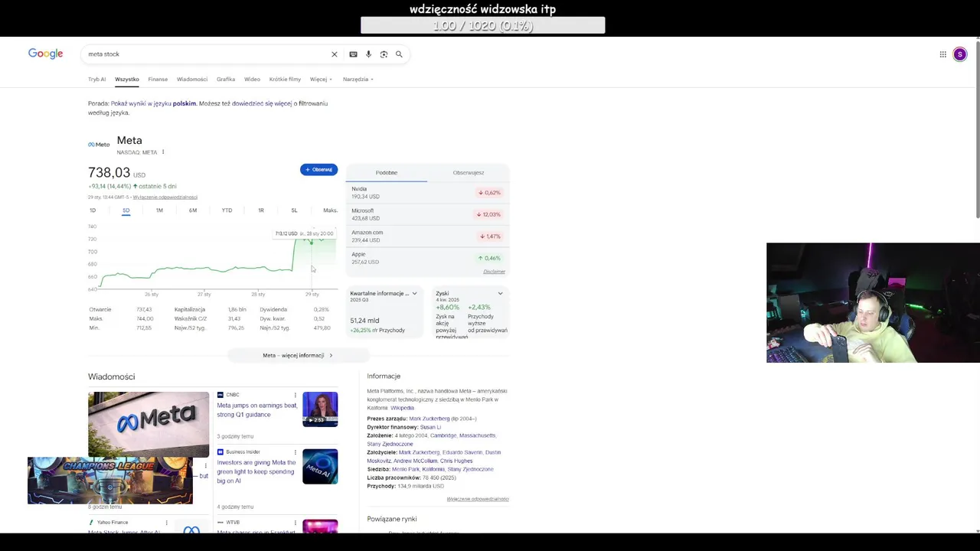Select the 1D chart range
Viewport: 980px width, 551px height.
[x=93, y=210]
